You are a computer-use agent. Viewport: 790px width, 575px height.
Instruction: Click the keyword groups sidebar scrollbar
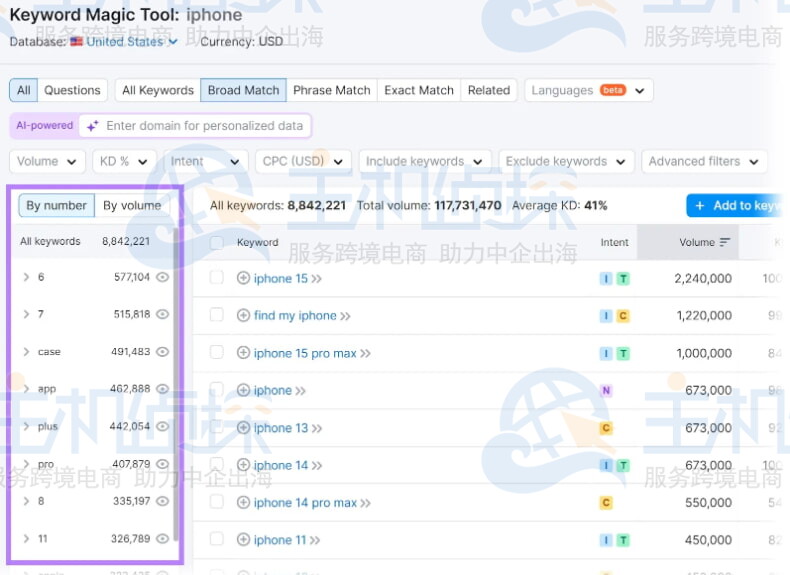176,380
